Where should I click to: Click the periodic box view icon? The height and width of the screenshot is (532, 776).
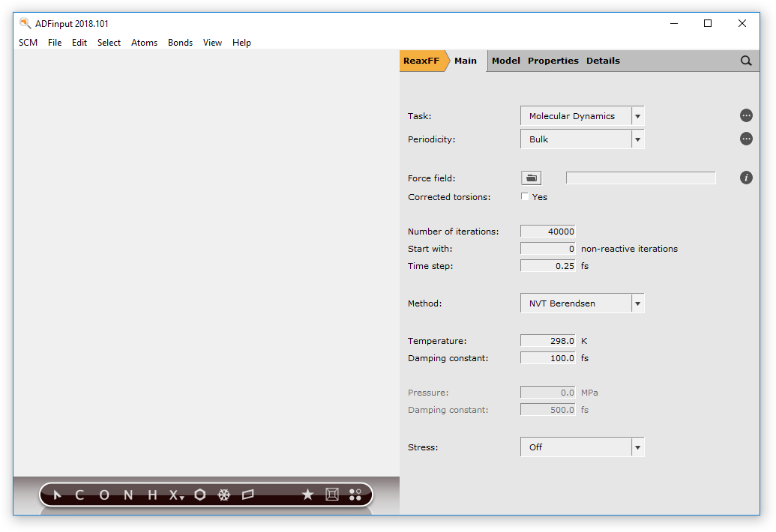(x=332, y=495)
